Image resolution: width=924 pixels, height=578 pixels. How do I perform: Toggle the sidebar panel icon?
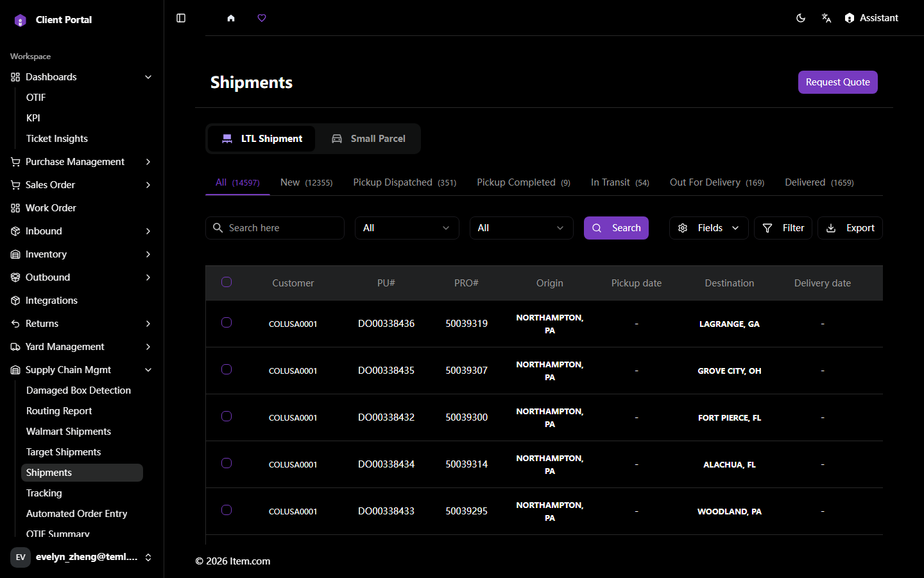coord(181,18)
